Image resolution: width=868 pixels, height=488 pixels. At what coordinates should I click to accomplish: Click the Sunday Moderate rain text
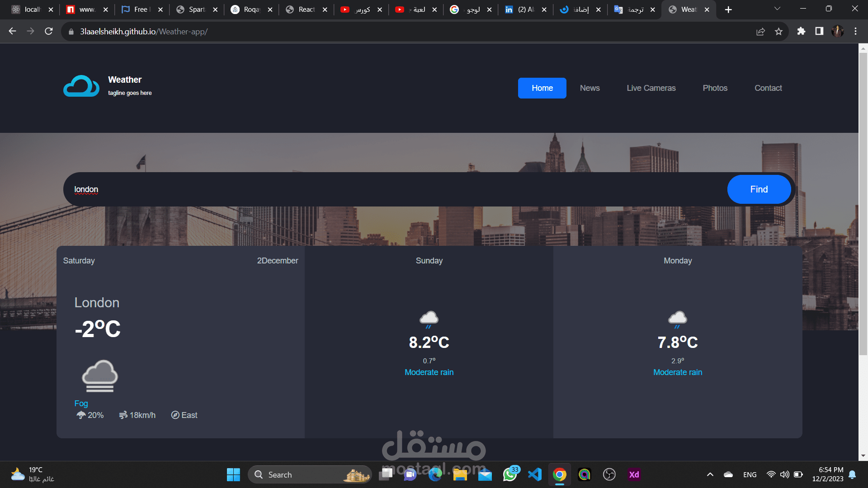pyautogui.click(x=429, y=372)
